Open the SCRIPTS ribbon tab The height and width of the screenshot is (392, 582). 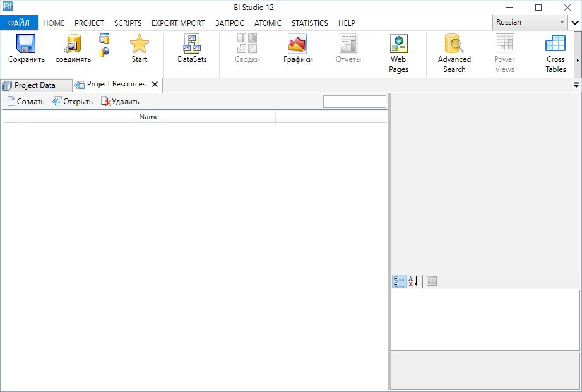(x=128, y=23)
